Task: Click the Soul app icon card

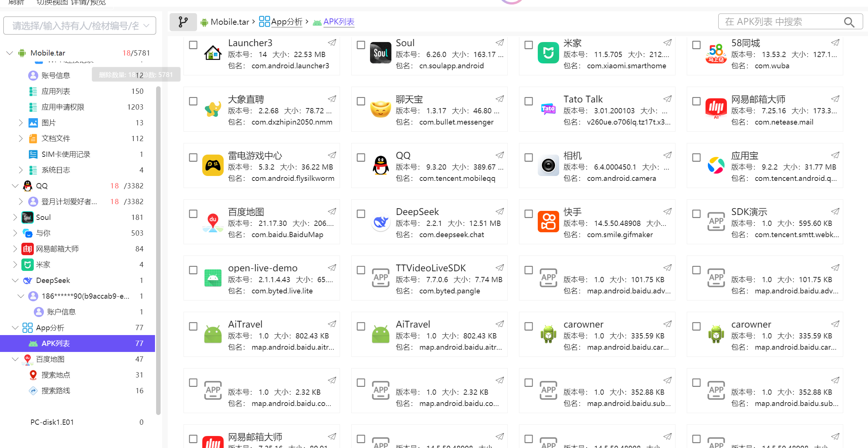Action: [381, 53]
